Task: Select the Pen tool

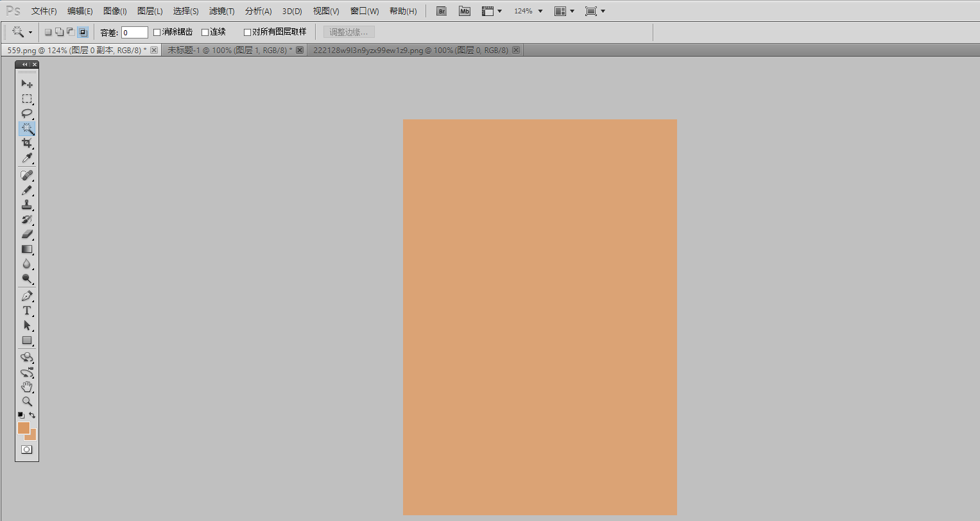Action: click(27, 296)
